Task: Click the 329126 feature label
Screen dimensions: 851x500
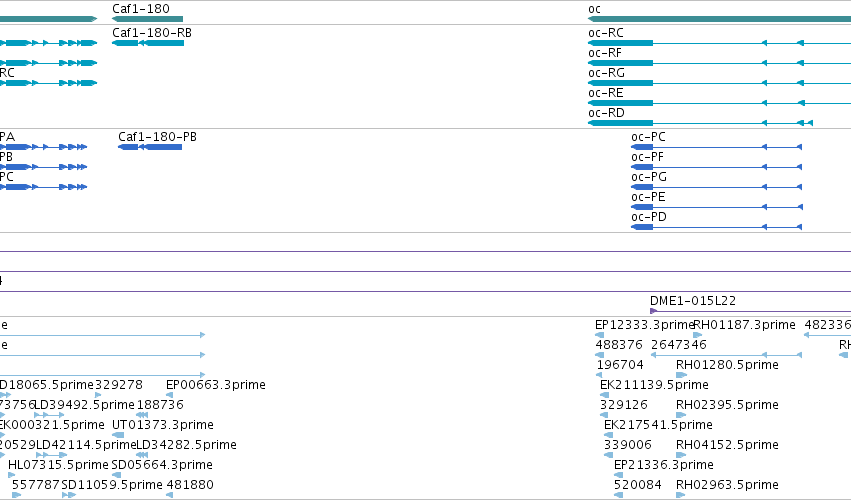Action: pyautogui.click(x=624, y=405)
